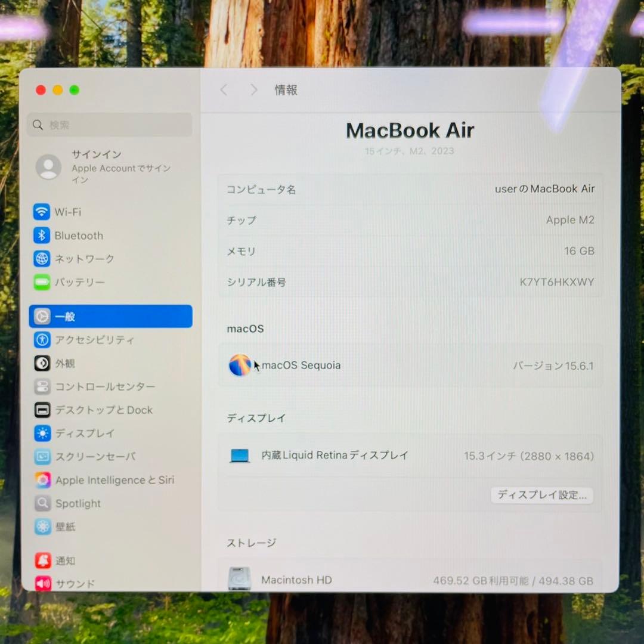This screenshot has width=644, height=644.
Task: Click the forward navigation chevron
Action: (x=253, y=89)
